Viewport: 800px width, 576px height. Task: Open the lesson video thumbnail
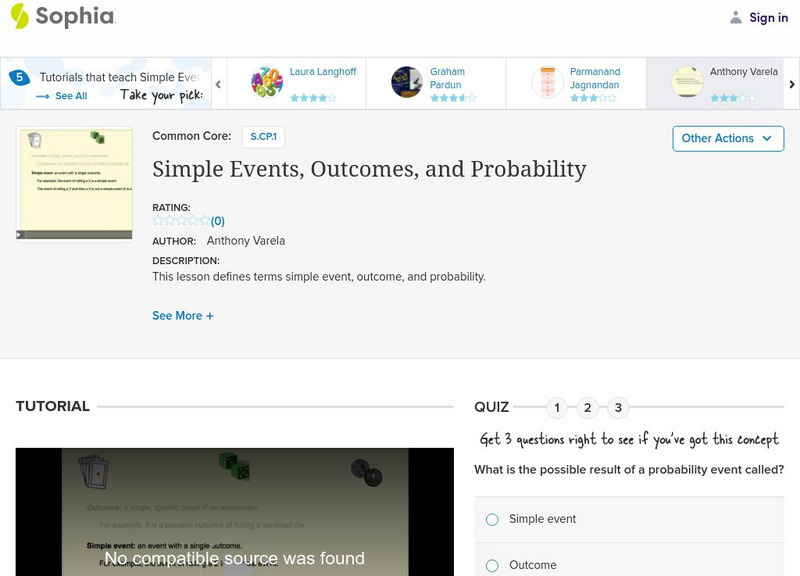(x=74, y=183)
